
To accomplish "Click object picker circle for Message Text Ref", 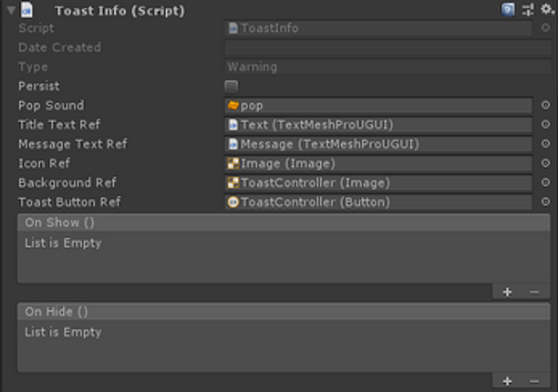I will click(x=545, y=144).
